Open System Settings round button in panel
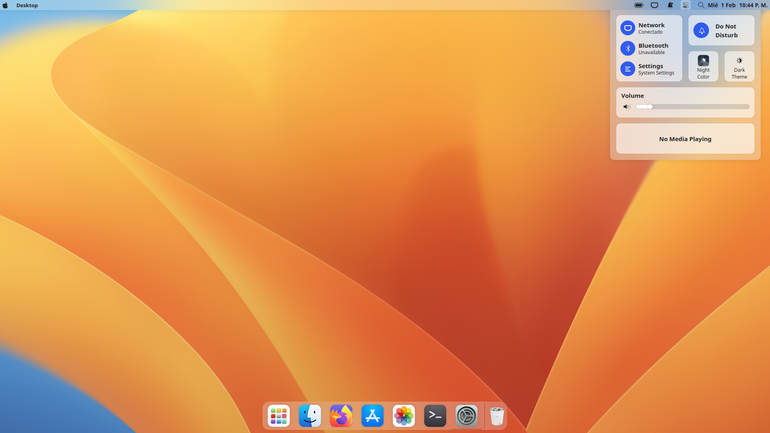 point(628,69)
